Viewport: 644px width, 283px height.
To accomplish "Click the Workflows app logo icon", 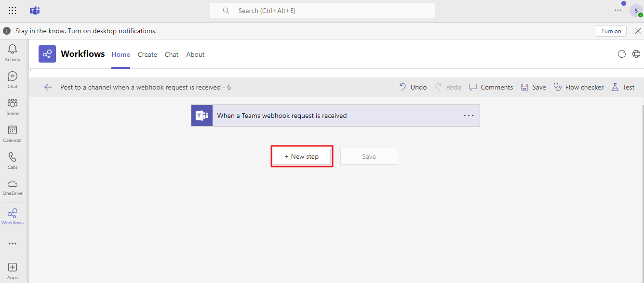I will 47,54.
